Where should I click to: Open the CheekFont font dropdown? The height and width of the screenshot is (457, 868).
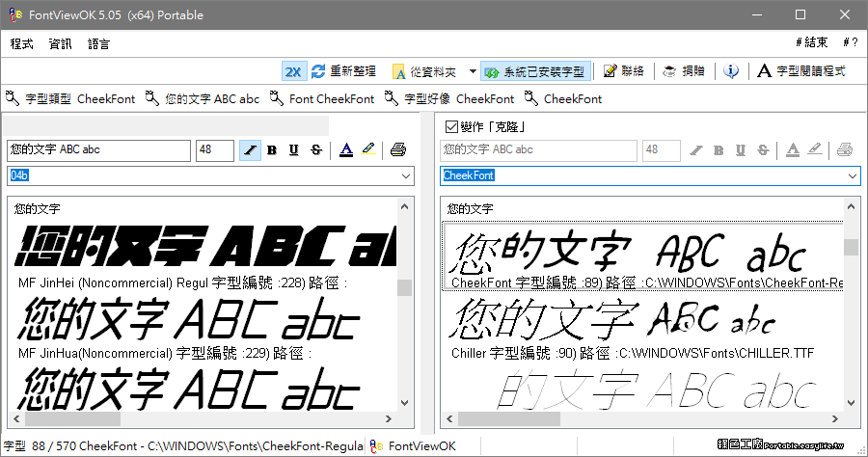pos(852,175)
